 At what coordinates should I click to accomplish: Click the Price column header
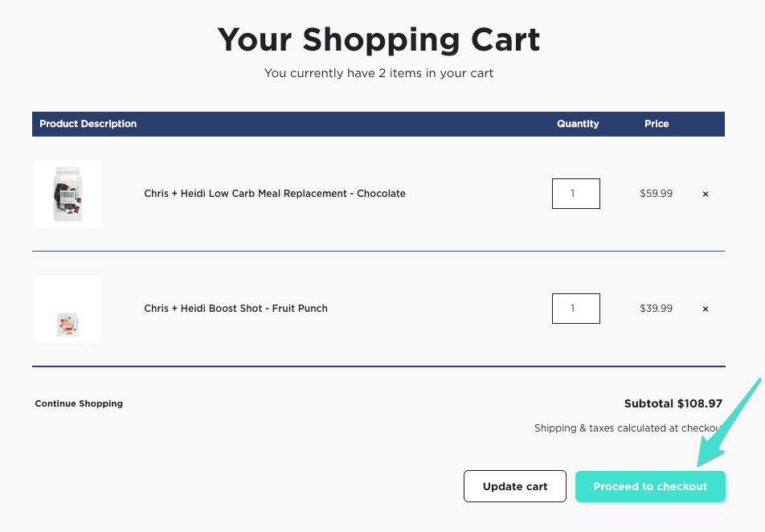657,124
